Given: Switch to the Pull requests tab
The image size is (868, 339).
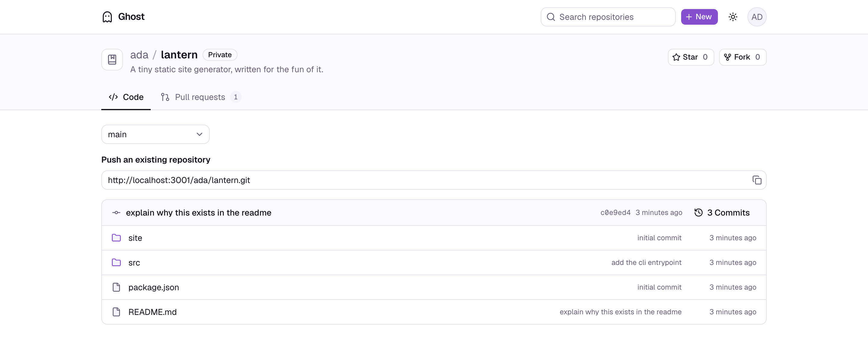Looking at the screenshot, I should 200,97.
